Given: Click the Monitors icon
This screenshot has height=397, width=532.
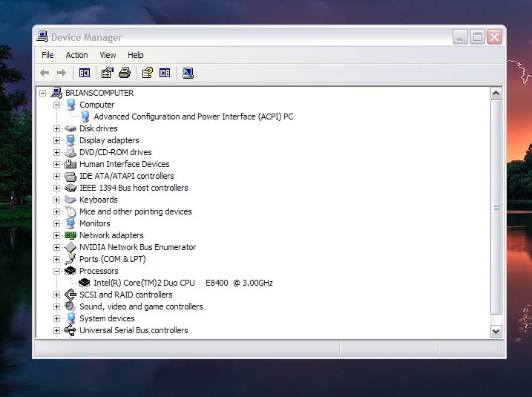Looking at the screenshot, I should coord(70,223).
